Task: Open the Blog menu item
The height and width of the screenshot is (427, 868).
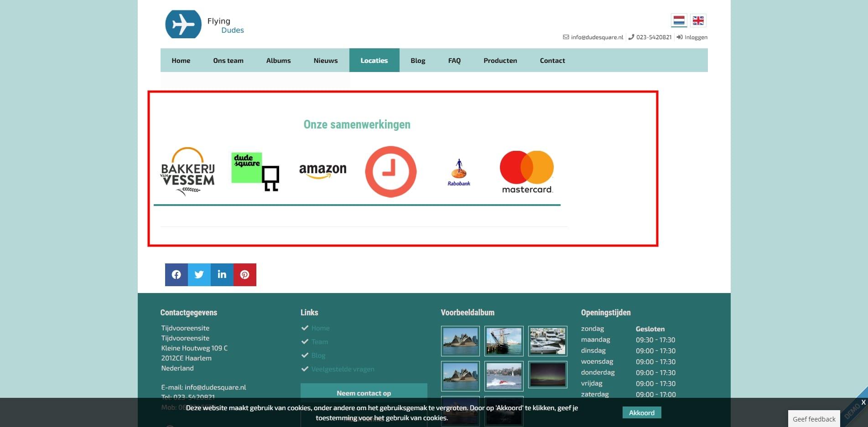Action: point(418,61)
